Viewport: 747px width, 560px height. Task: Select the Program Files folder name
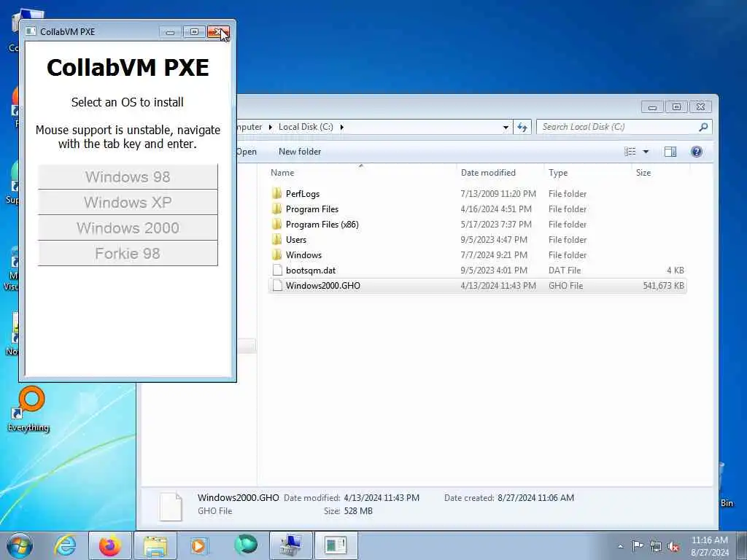pos(312,209)
